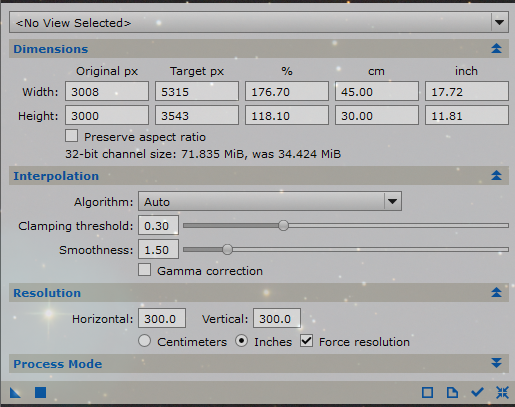Click the Apply Global square icon

41,392
